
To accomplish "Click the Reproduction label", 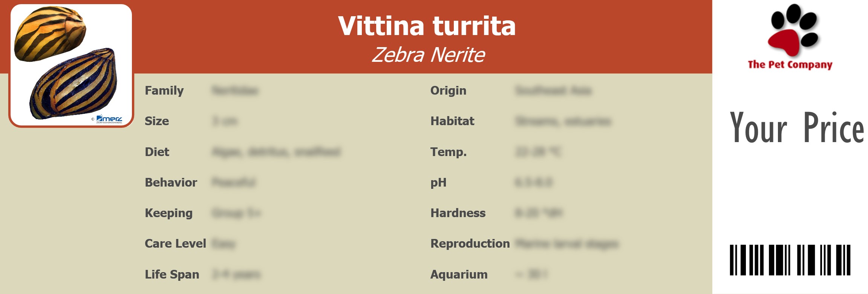I will [470, 244].
